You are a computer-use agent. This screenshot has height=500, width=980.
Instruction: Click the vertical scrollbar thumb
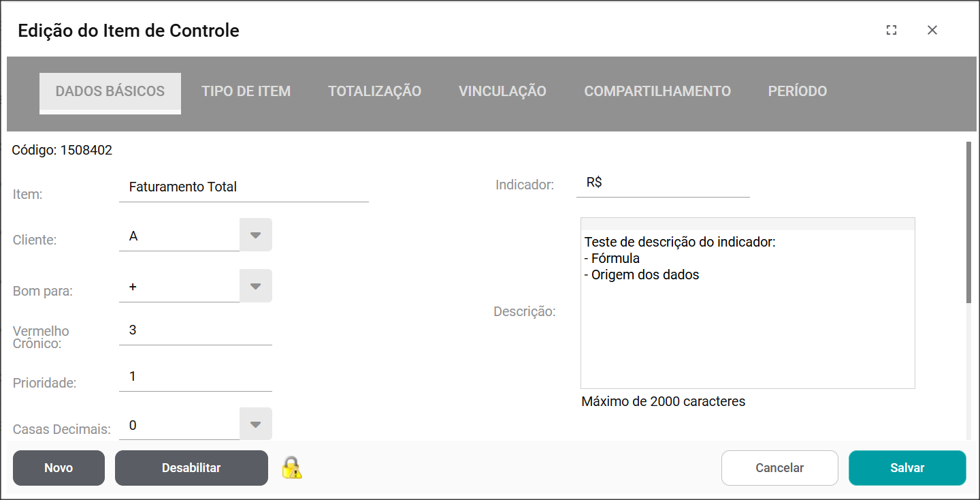point(968,221)
